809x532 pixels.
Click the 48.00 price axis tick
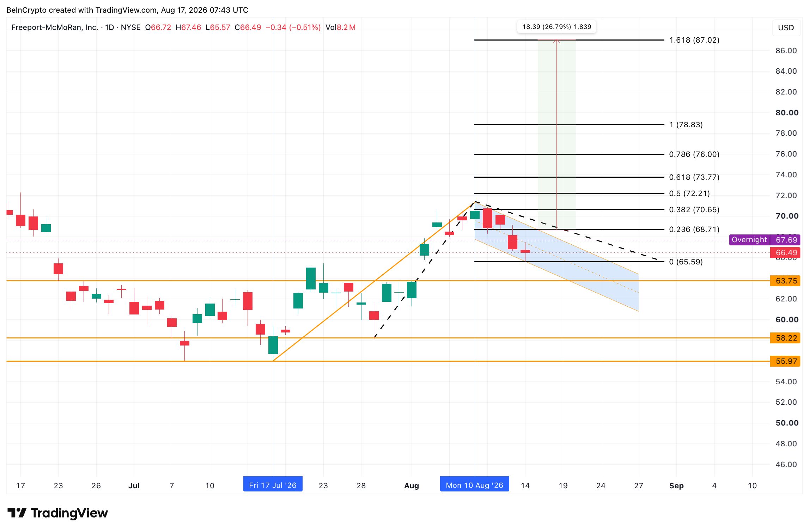(x=786, y=444)
